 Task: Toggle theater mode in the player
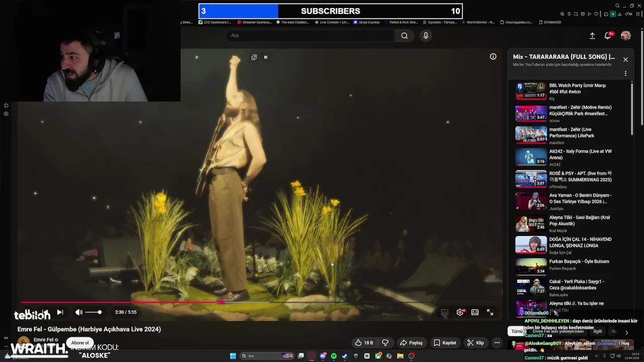tap(475, 312)
